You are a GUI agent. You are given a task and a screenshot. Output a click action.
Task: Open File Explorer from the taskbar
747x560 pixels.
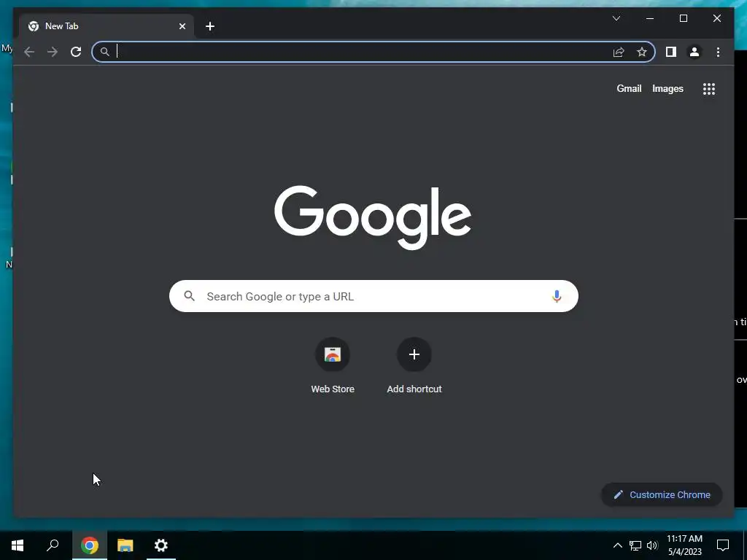tap(125, 545)
